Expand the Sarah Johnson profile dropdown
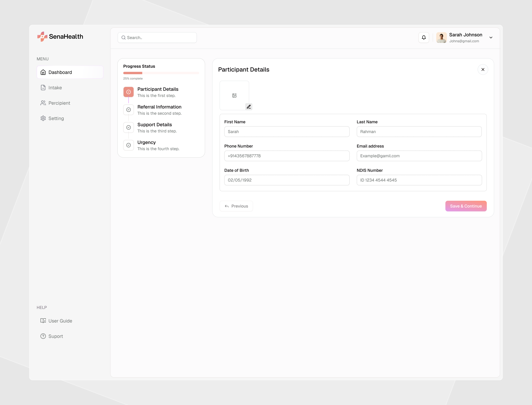This screenshot has height=405, width=532. click(x=491, y=37)
